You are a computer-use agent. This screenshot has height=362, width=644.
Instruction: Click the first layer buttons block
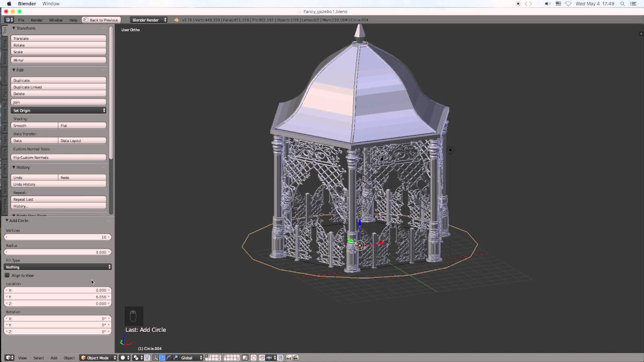[213, 357]
